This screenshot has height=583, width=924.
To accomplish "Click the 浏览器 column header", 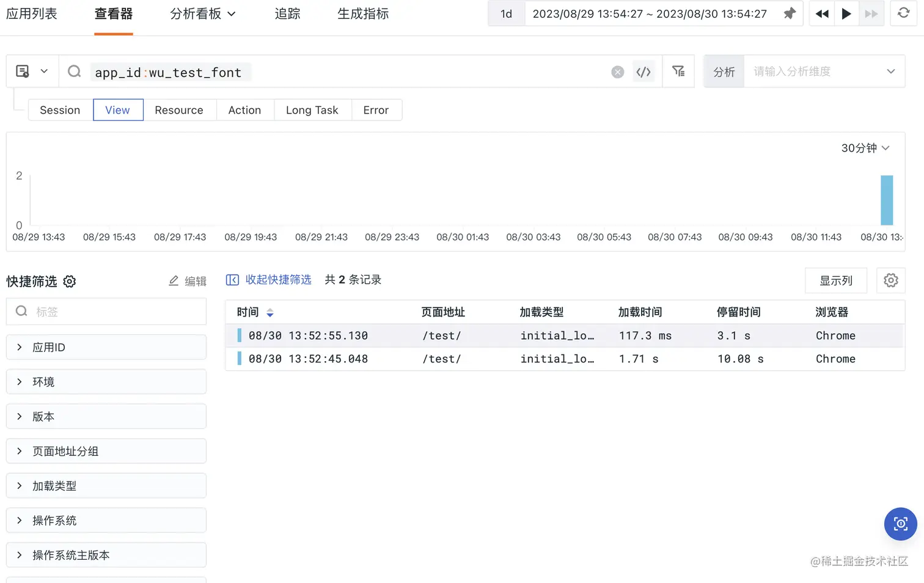I will tap(832, 312).
